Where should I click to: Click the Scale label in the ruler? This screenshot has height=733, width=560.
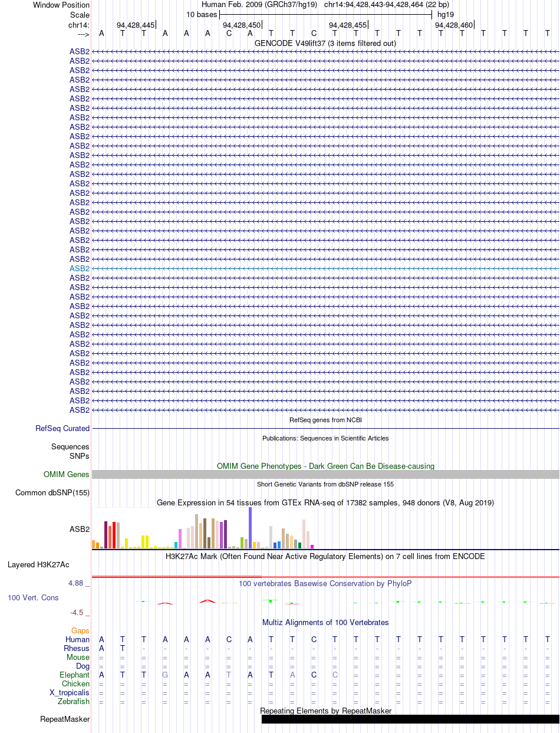(x=80, y=15)
